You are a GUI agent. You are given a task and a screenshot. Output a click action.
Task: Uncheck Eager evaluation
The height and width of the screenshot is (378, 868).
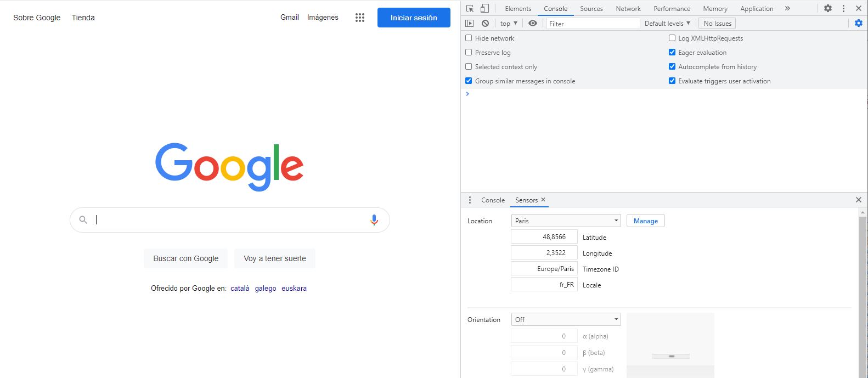(672, 52)
